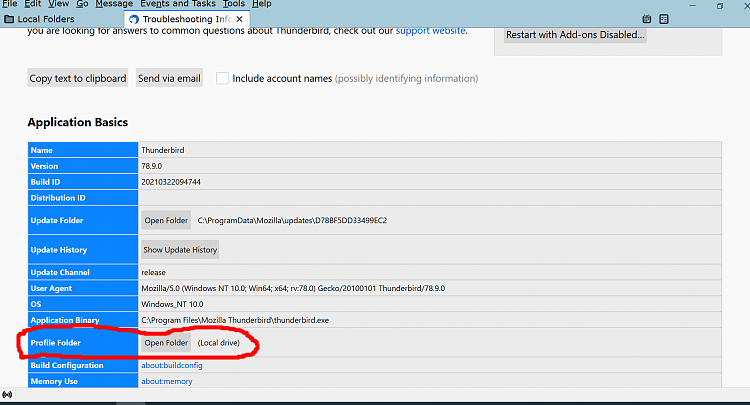Click Restart with Add-ons Disabled button

point(575,35)
